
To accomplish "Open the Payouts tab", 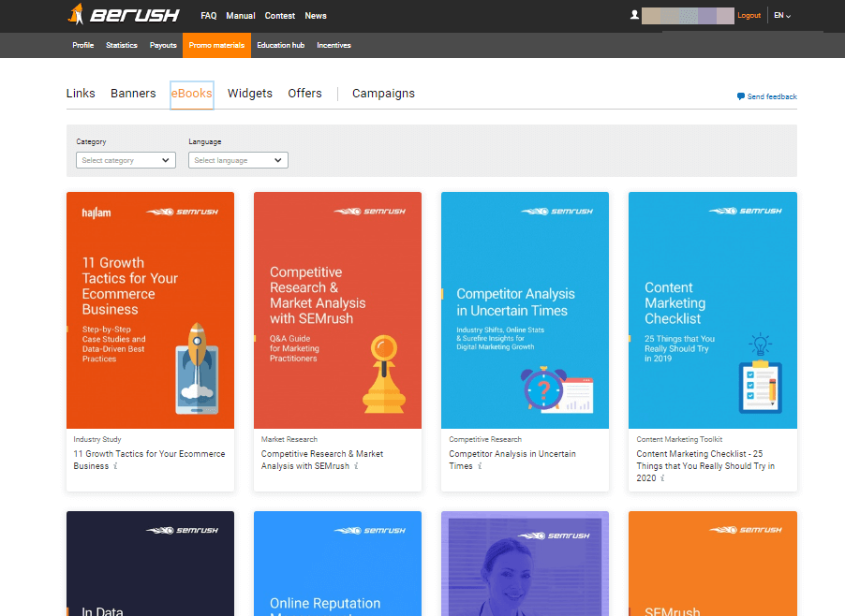I will [163, 45].
